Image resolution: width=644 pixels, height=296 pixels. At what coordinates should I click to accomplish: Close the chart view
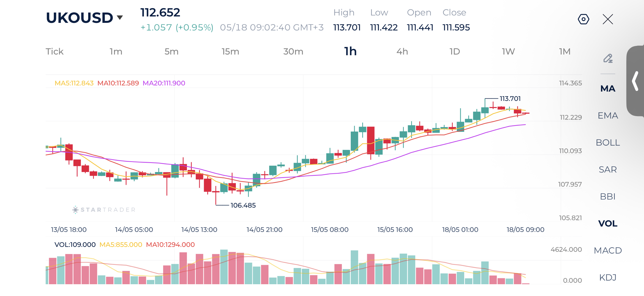[x=608, y=19]
